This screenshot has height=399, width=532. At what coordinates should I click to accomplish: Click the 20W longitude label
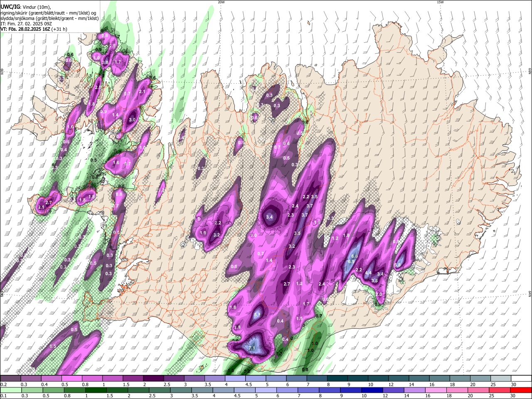click(221, 2)
